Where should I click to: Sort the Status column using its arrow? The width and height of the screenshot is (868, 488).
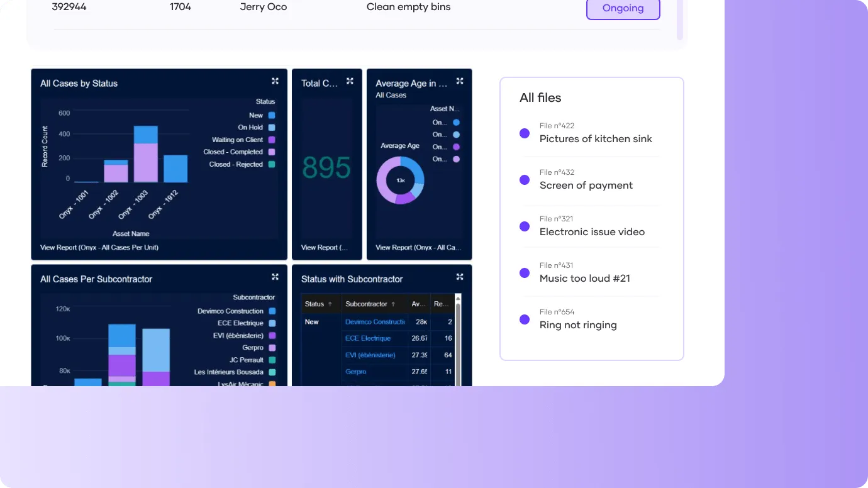[x=330, y=304]
